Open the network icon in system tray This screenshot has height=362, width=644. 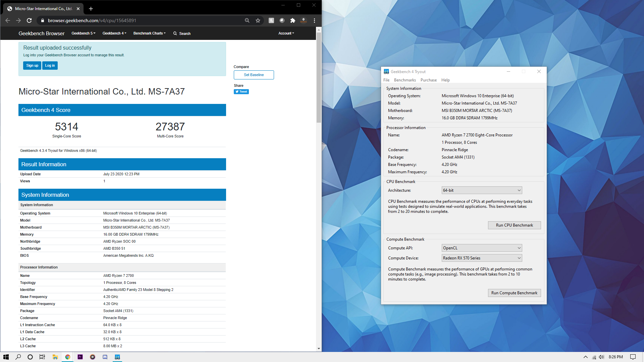(594, 357)
